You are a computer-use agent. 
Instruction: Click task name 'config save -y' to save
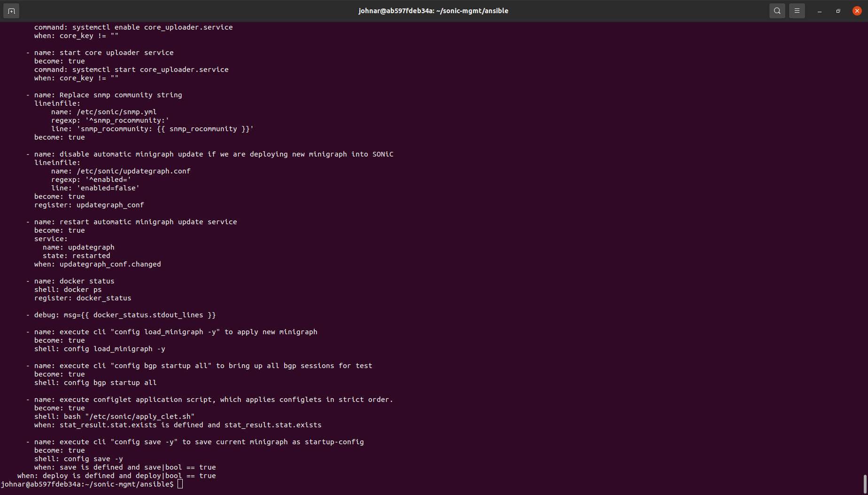[x=199, y=442]
